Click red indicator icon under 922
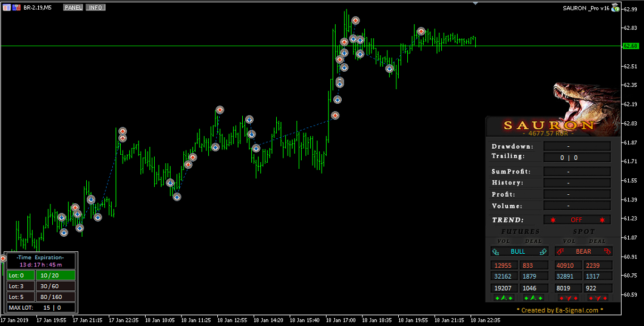Viewport: 644px width, 326px height. pos(598,298)
